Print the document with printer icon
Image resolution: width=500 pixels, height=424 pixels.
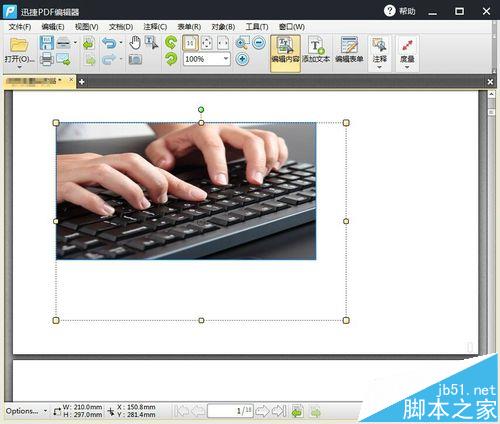point(47,59)
